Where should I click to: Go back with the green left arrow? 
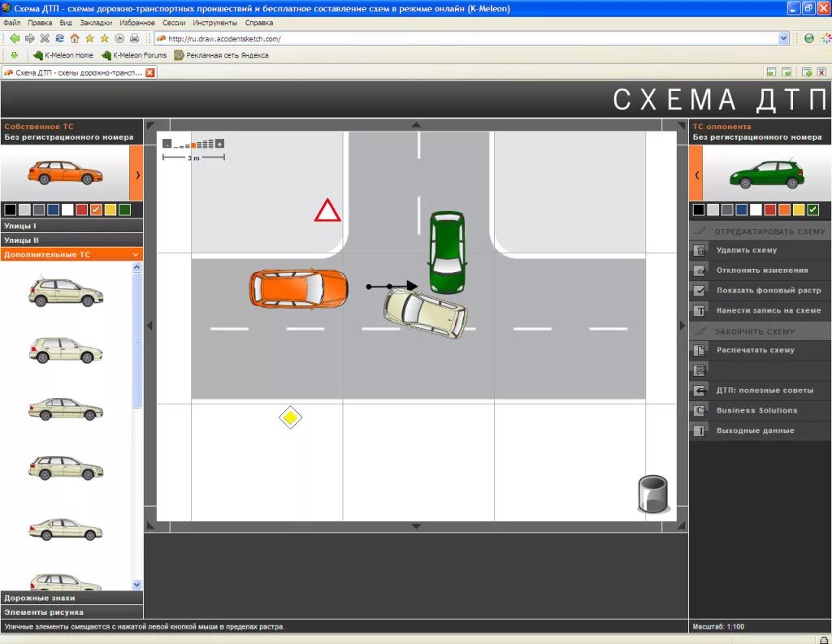(15, 38)
